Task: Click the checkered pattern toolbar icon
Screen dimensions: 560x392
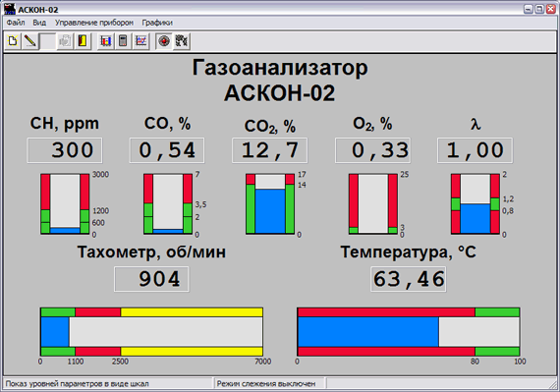Action: click(182, 41)
